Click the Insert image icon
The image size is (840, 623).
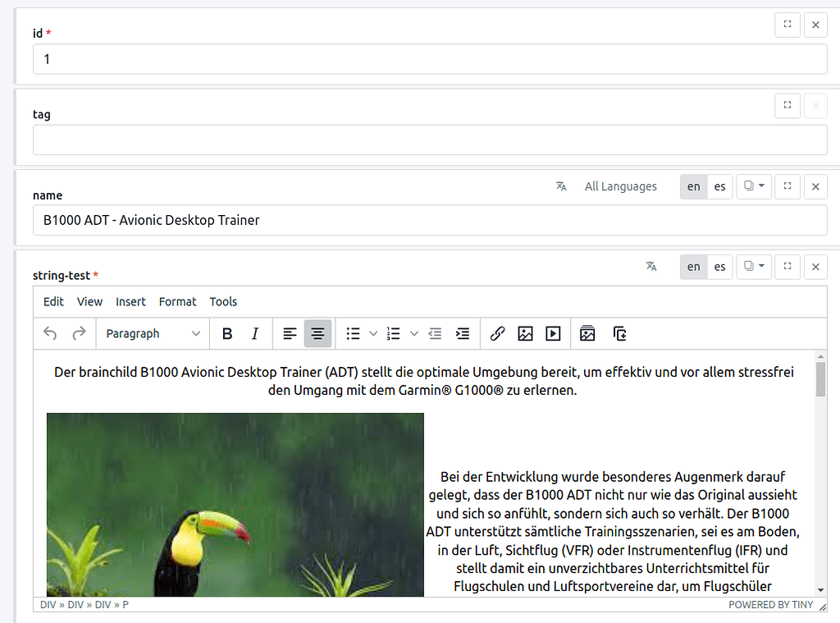[525, 333]
